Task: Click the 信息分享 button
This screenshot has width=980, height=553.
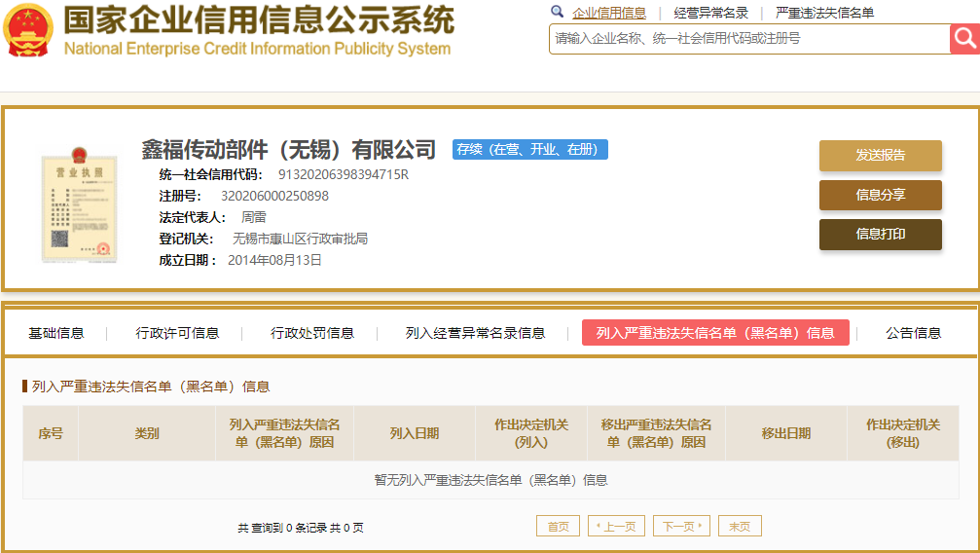Action: [x=880, y=195]
